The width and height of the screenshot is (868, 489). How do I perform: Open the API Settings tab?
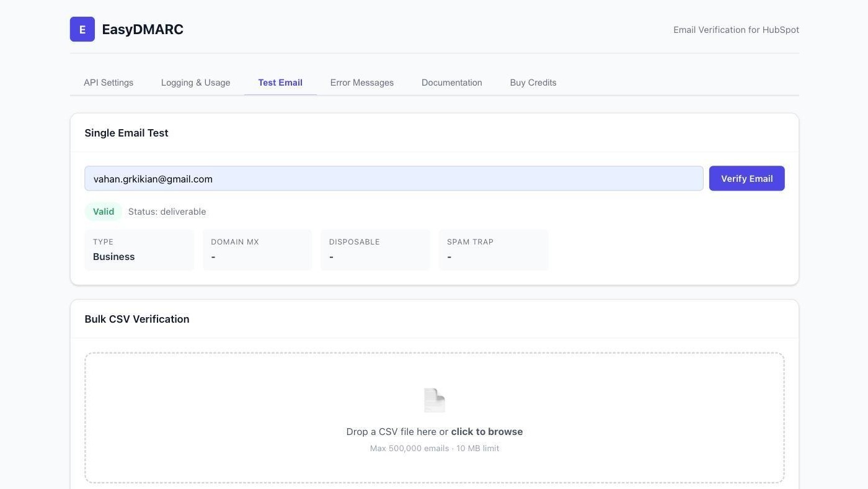coord(108,83)
